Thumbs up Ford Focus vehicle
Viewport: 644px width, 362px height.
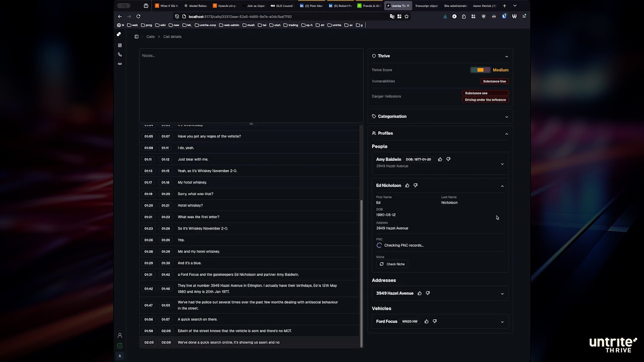point(426,321)
